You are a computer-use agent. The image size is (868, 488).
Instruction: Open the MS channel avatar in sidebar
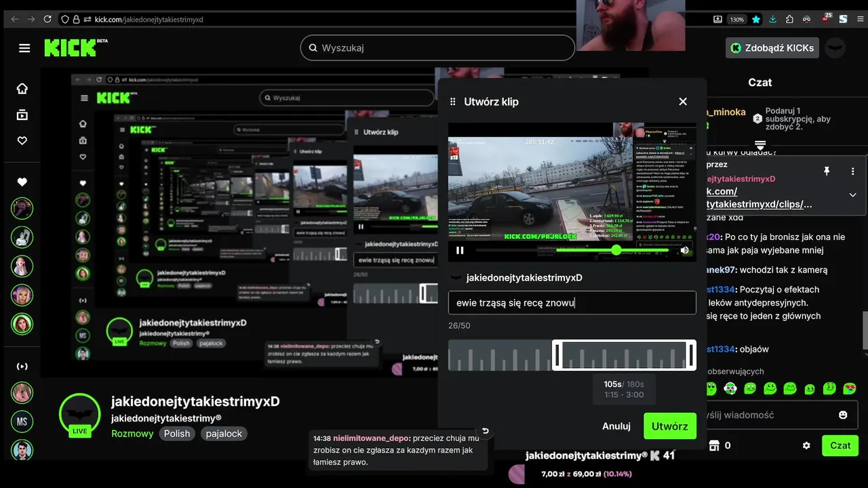point(22,422)
